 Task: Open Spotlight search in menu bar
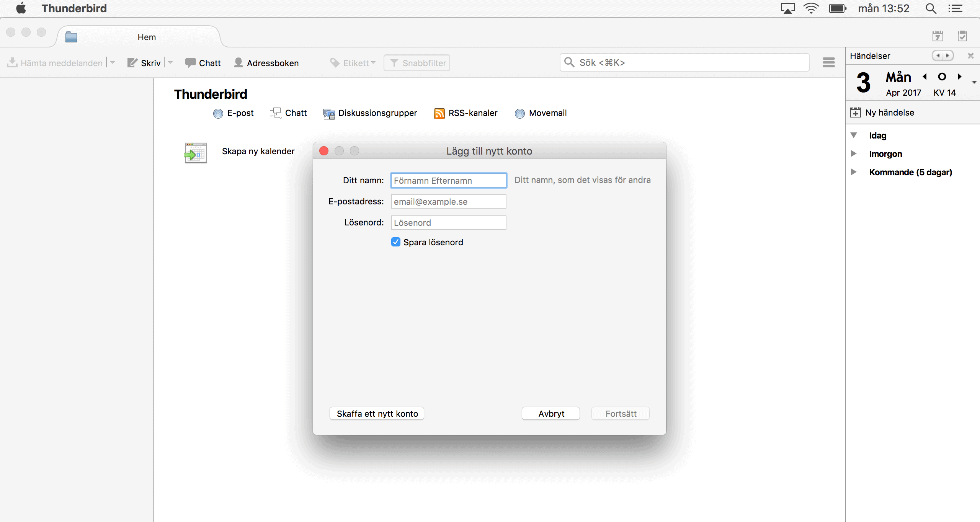coord(931,8)
